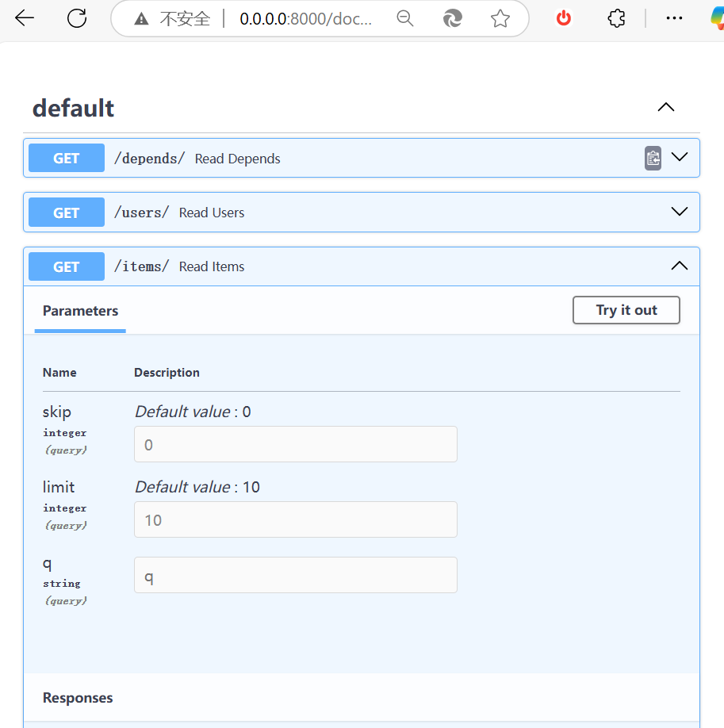Click the Read Depends summary text
Screen dimensions: 724x728
click(237, 159)
